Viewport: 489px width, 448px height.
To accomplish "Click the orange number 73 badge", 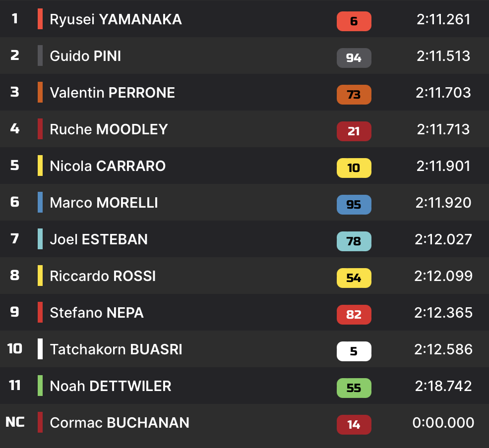I will point(354,95).
